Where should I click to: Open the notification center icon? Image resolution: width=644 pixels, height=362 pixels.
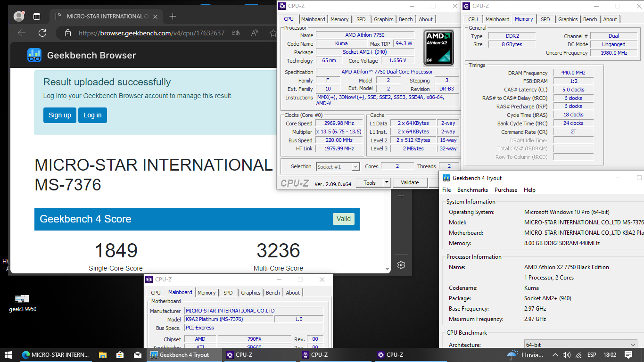pyautogui.click(x=628, y=355)
